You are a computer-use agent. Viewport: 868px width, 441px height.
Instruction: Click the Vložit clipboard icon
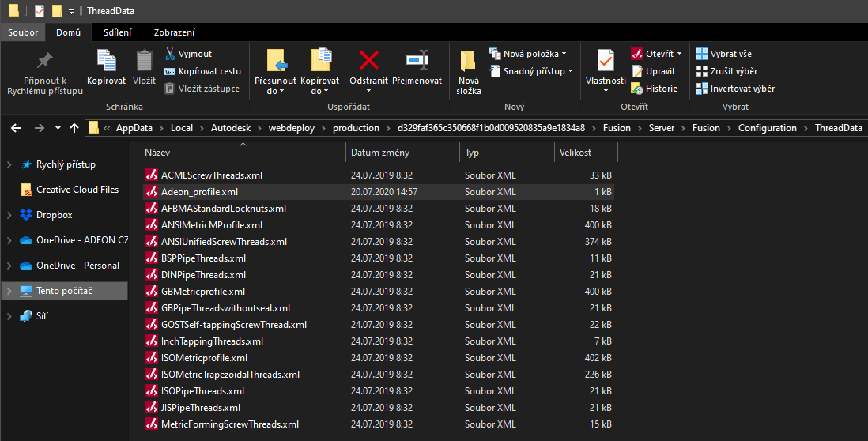click(145, 61)
